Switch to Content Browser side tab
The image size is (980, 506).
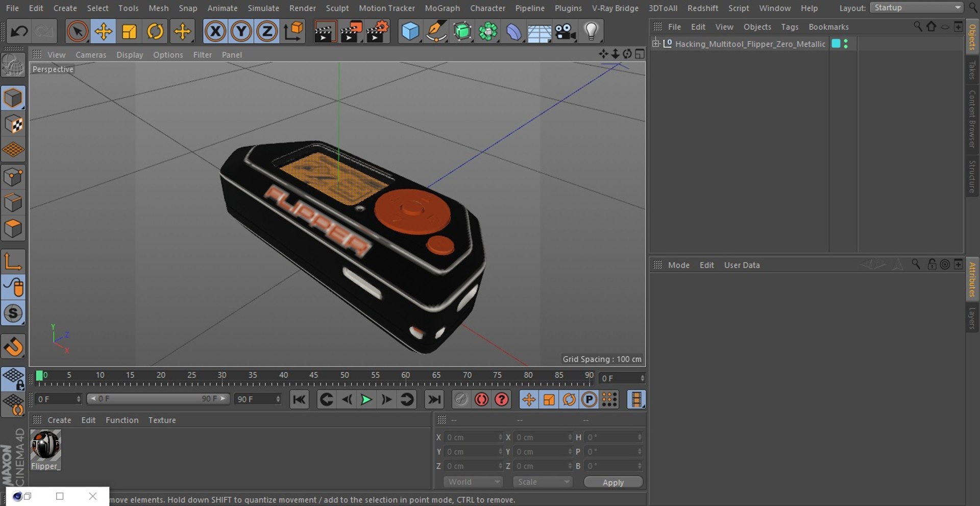(972, 119)
